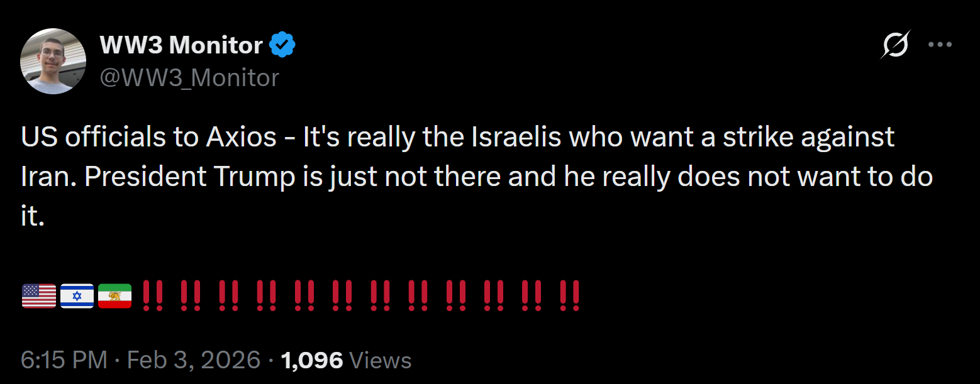Click the Feb 3, 2026 date
The width and height of the screenshot is (980, 384).
[194, 360]
